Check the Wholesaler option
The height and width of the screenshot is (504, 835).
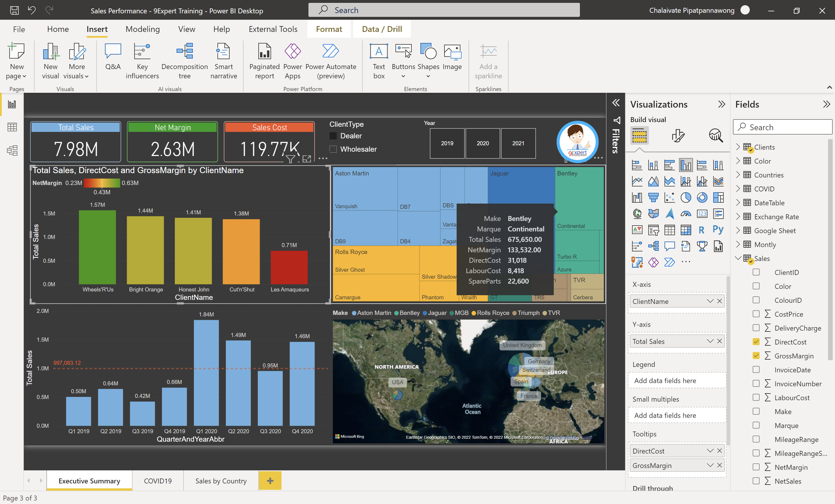click(333, 149)
